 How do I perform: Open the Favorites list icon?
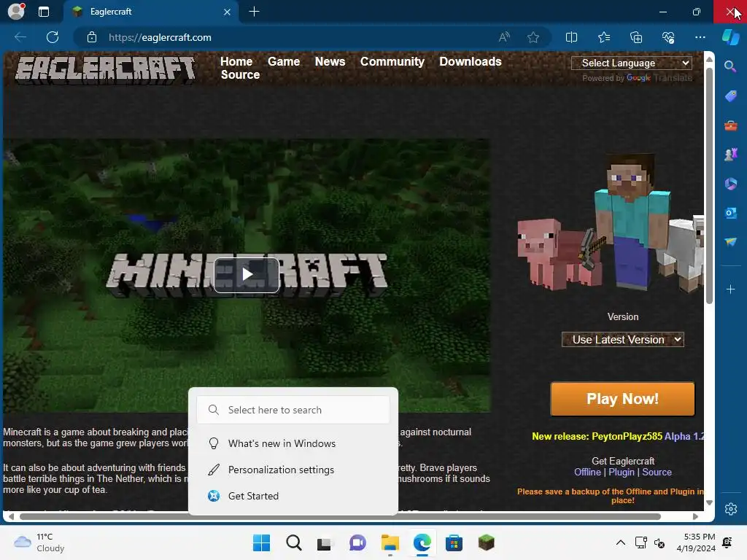(603, 37)
